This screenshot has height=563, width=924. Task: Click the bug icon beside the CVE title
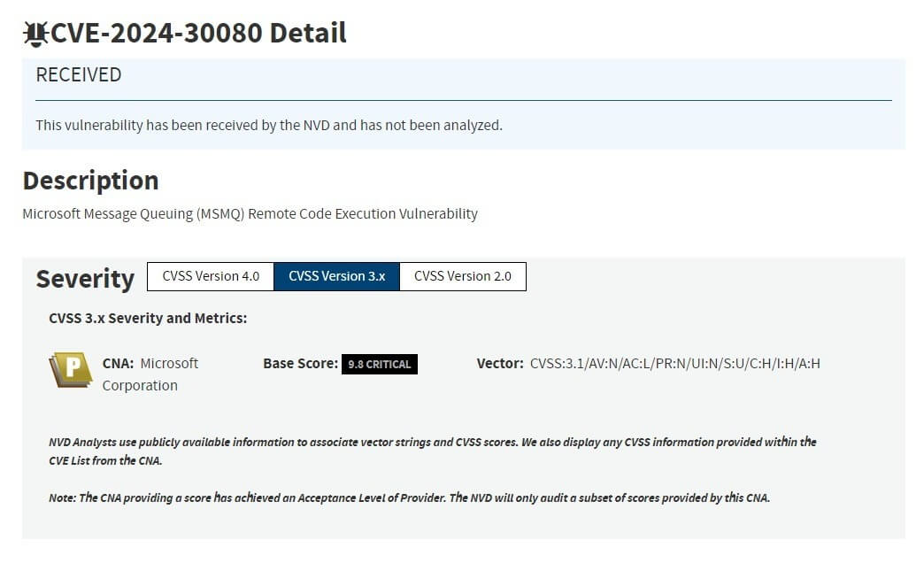35,34
